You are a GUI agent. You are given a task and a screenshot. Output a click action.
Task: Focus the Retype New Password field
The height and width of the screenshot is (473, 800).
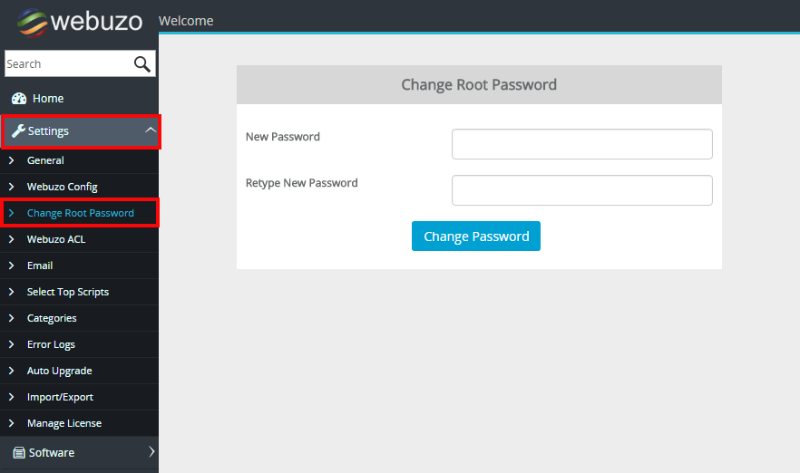tap(582, 190)
